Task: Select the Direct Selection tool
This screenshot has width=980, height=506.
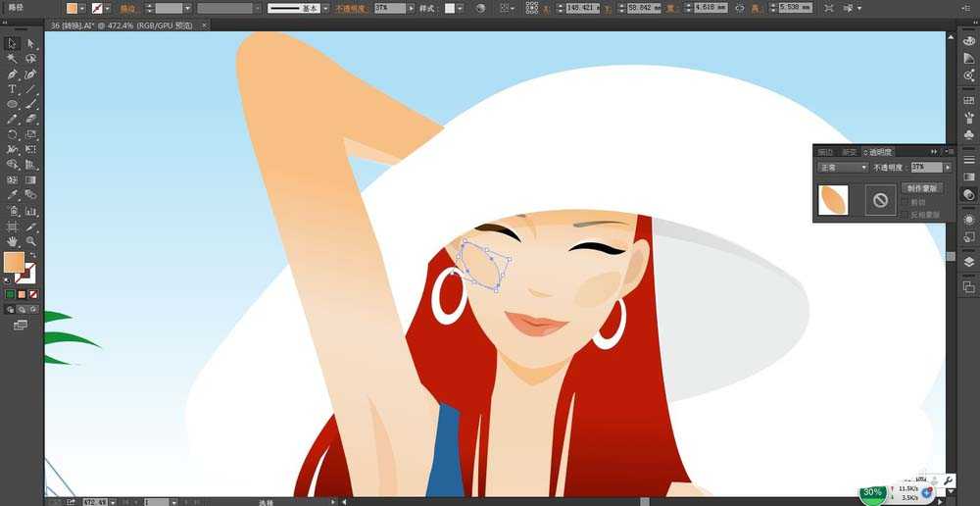Action: coord(31,44)
